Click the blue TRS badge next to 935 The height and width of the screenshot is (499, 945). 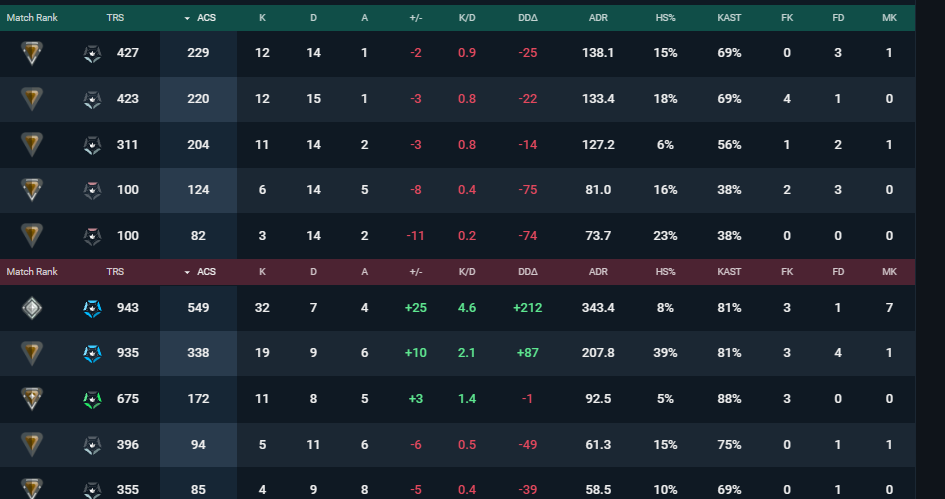coord(92,353)
